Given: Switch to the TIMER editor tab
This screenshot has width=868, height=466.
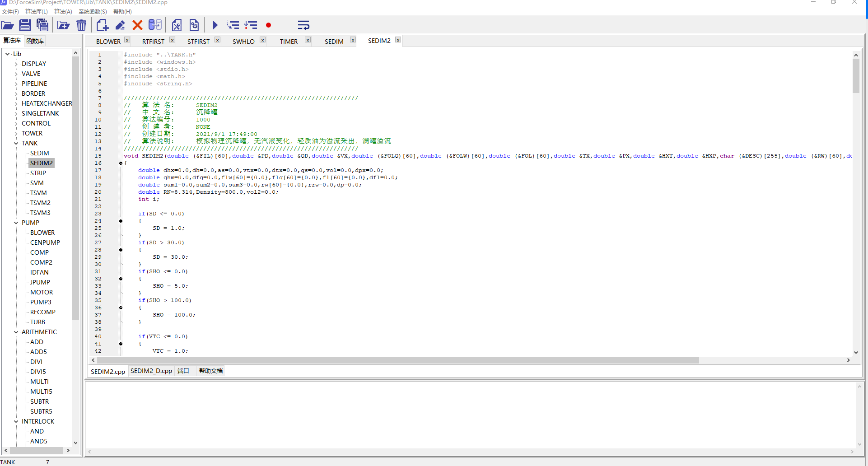Looking at the screenshot, I should [x=288, y=42].
